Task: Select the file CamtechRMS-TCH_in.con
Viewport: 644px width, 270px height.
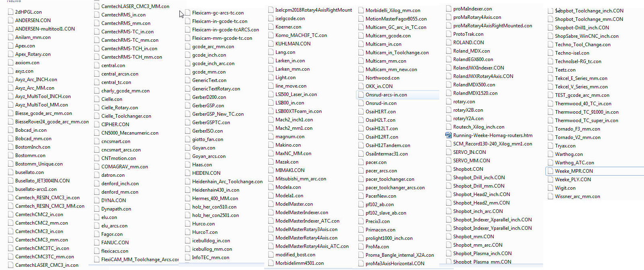Action: point(129,49)
